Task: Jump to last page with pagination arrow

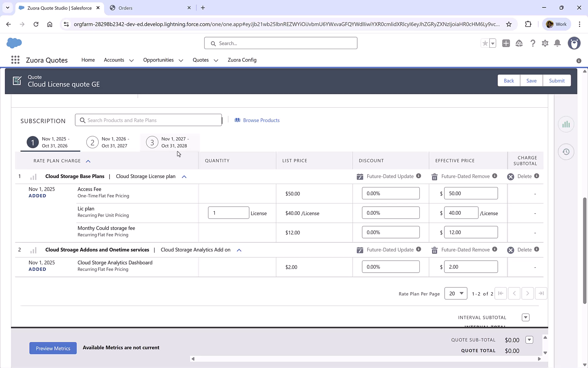Action: pos(541,293)
